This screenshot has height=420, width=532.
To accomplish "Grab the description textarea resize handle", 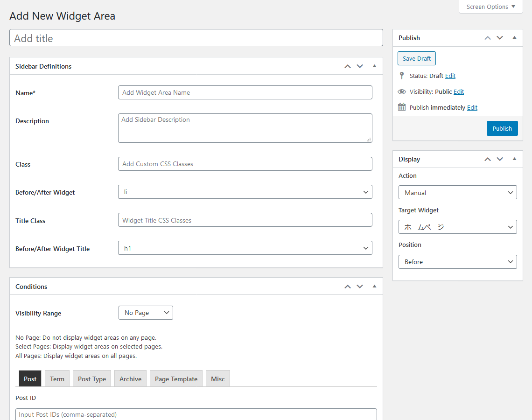I will pyautogui.click(x=369, y=140).
